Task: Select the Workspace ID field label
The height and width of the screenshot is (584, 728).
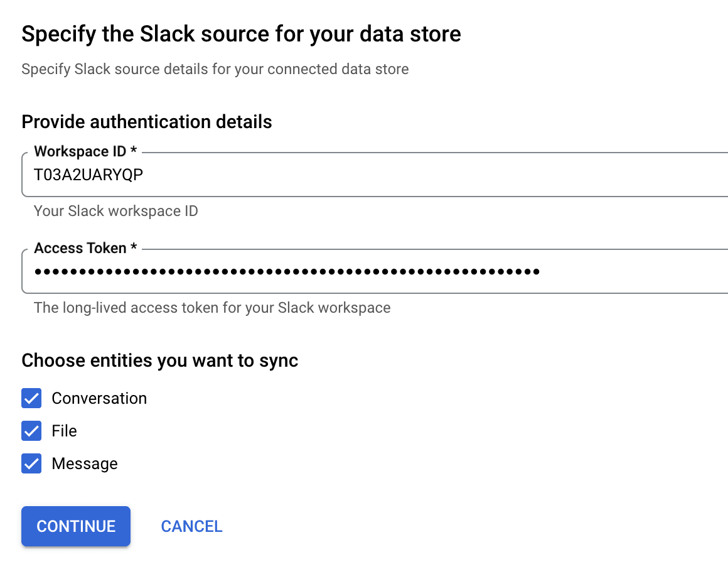Action: 86,151
